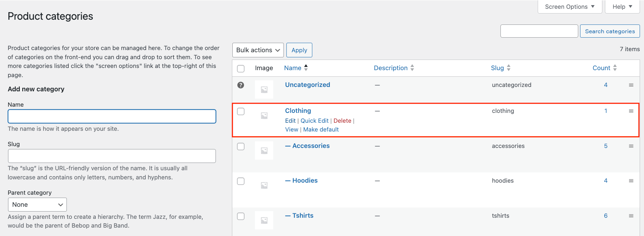
Task: Expand the Screen Options panel
Action: tap(570, 7)
